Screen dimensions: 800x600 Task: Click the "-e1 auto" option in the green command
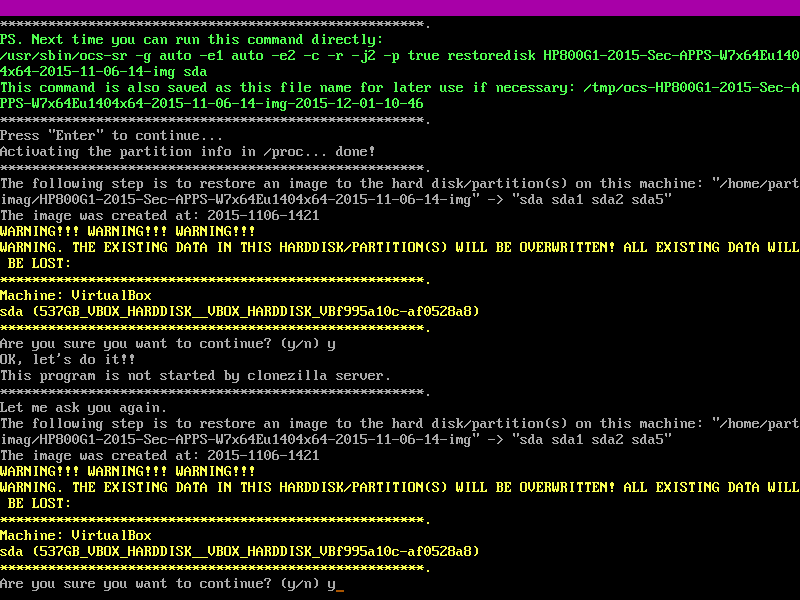(x=231, y=56)
